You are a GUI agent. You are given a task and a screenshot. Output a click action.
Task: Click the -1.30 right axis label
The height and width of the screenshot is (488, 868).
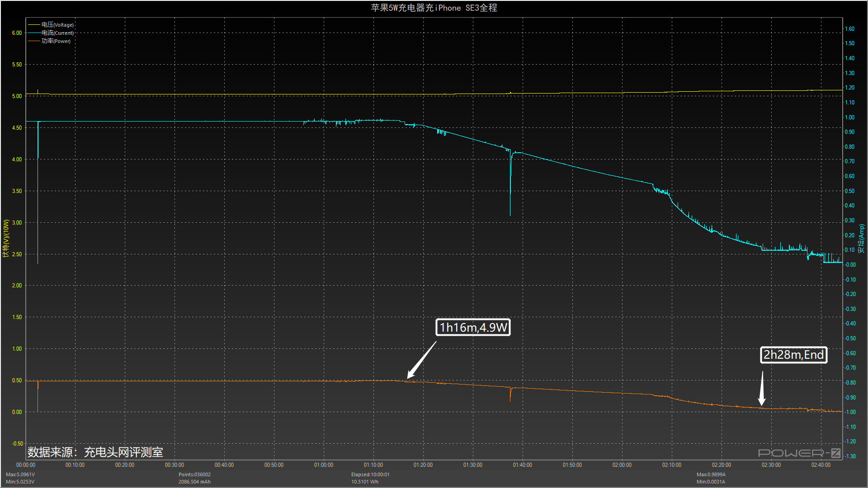pos(850,456)
